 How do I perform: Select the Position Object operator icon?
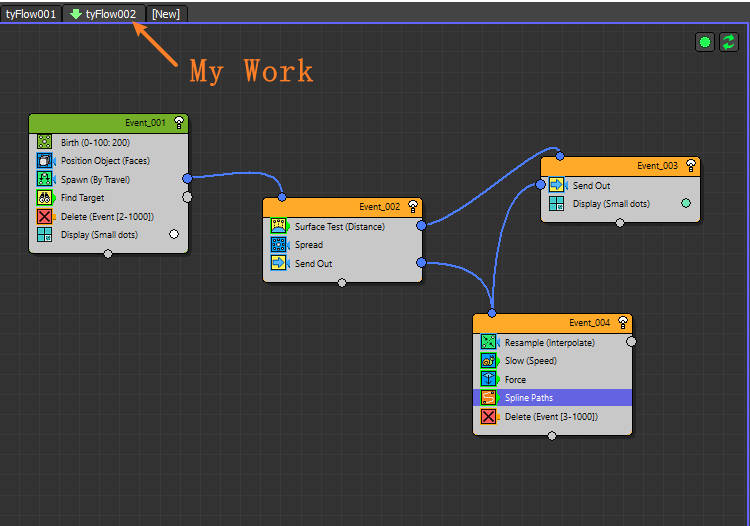(x=44, y=161)
